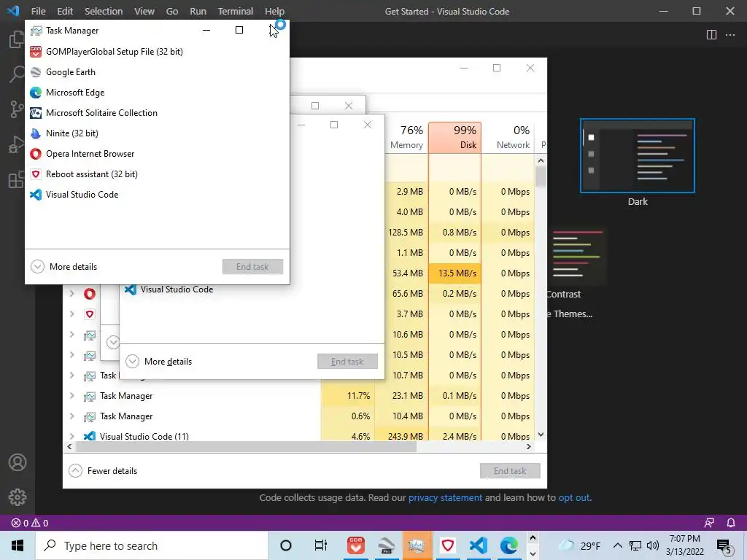
Task: Open Extensions view in VS Code activity bar
Action: [x=17, y=180]
